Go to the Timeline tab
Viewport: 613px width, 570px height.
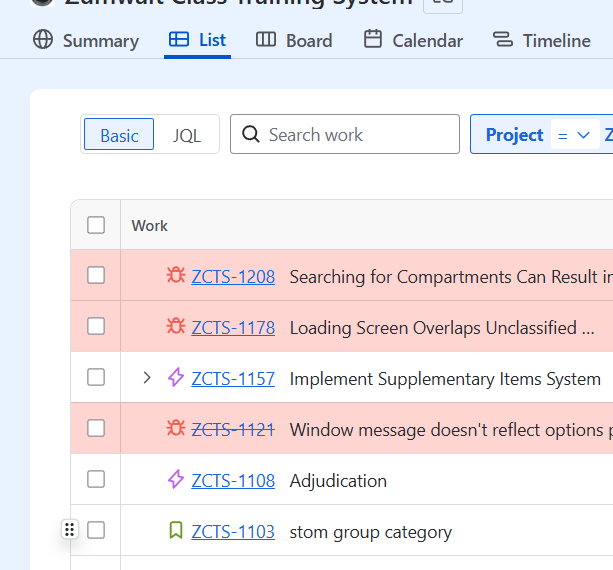[x=541, y=40]
